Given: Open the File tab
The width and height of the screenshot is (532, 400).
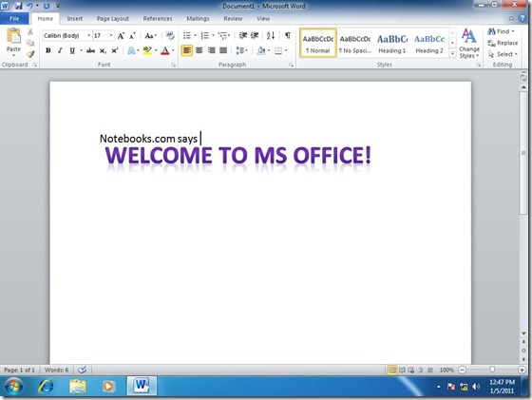Looking at the screenshot, I should click(14, 18).
